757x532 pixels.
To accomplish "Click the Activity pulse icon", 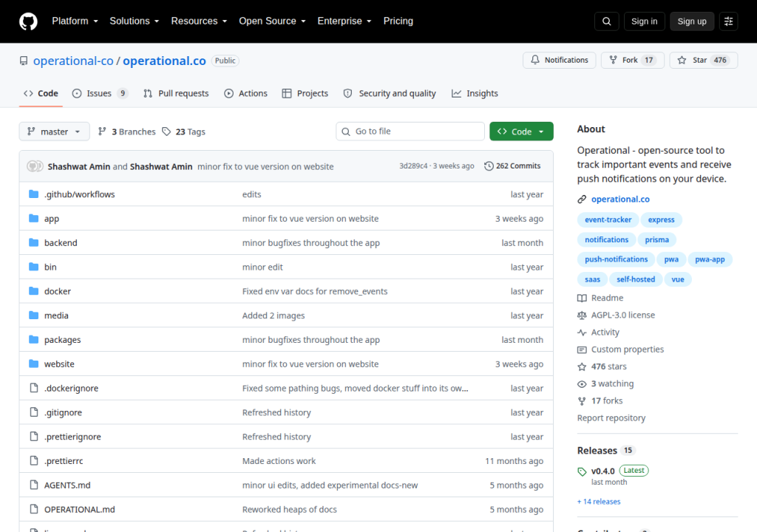I will click(x=582, y=332).
